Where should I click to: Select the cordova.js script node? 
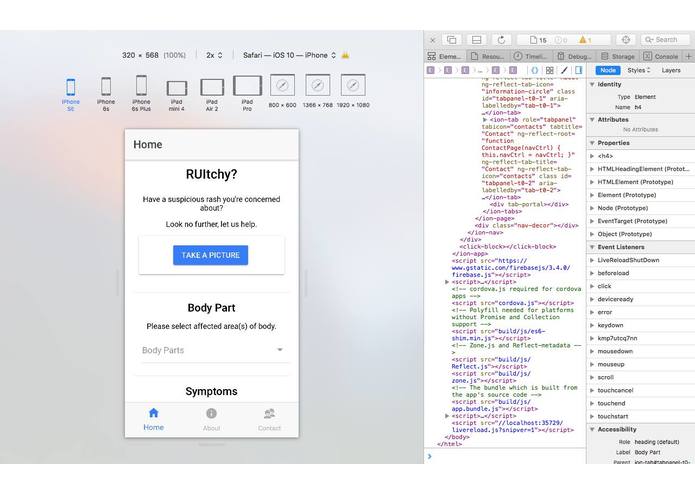513,303
